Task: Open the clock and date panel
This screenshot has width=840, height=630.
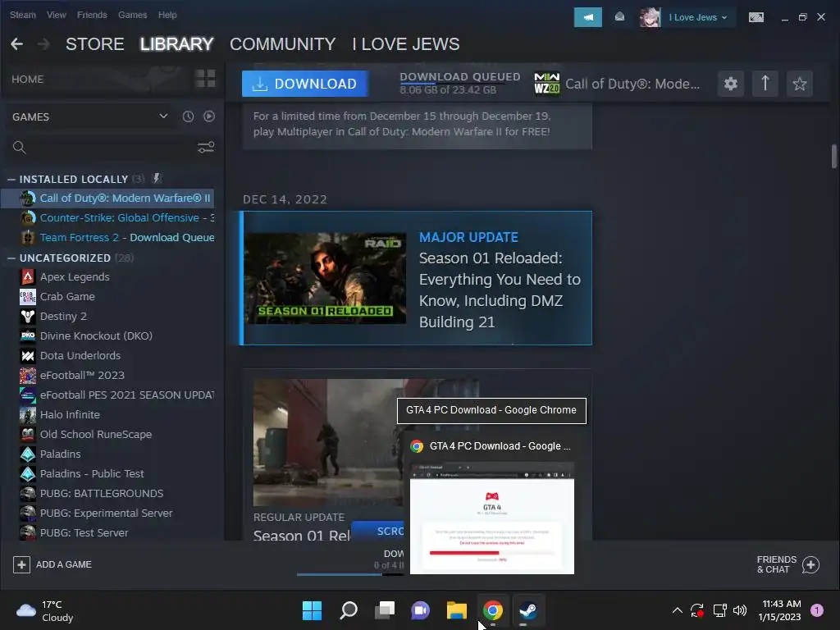Action: point(779,610)
